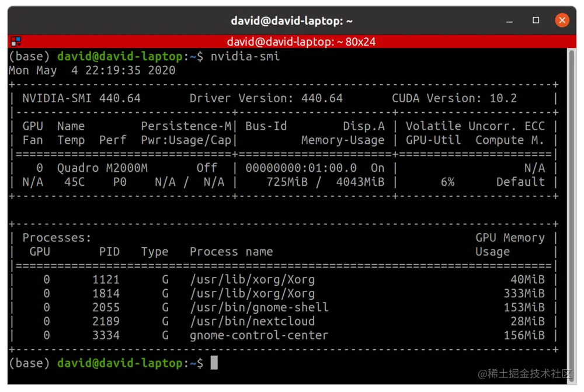
Task: Select memory usage 153MiB
Action: 524,307
